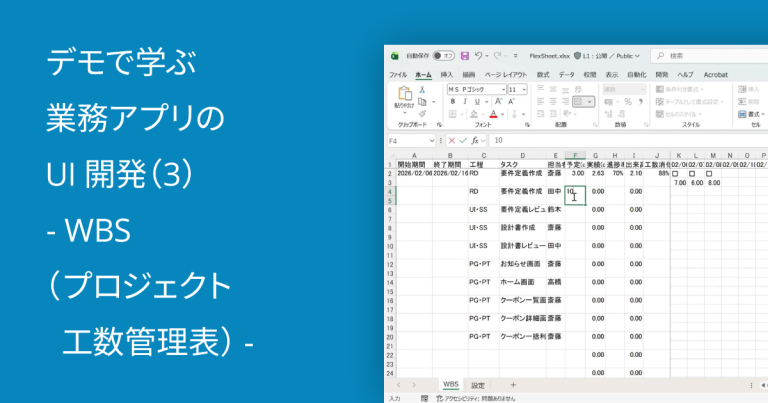Screen dimensions: 768x403
Task: Activate the Format Painter brush
Action: tap(422, 114)
